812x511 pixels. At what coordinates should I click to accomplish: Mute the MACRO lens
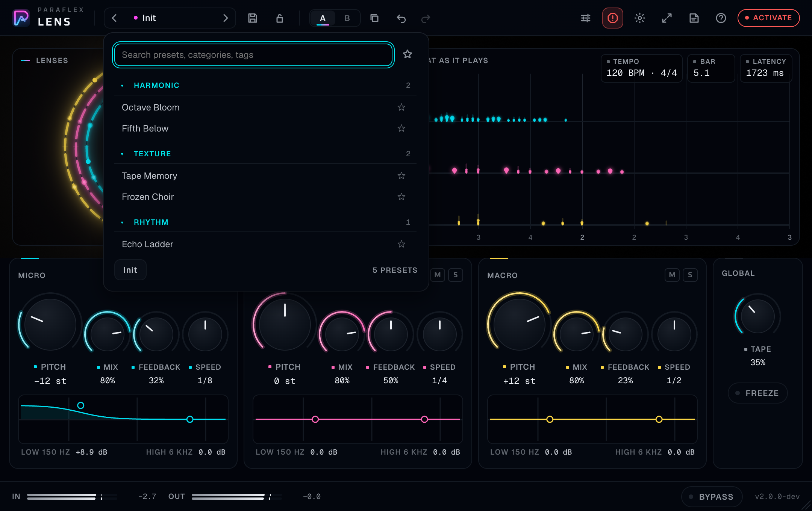[672, 275]
